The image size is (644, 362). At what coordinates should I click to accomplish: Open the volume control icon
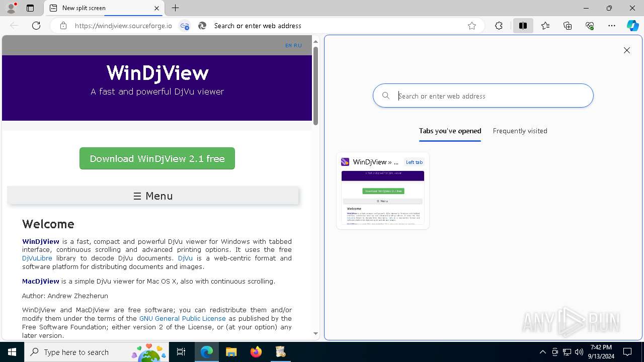pos(579,352)
